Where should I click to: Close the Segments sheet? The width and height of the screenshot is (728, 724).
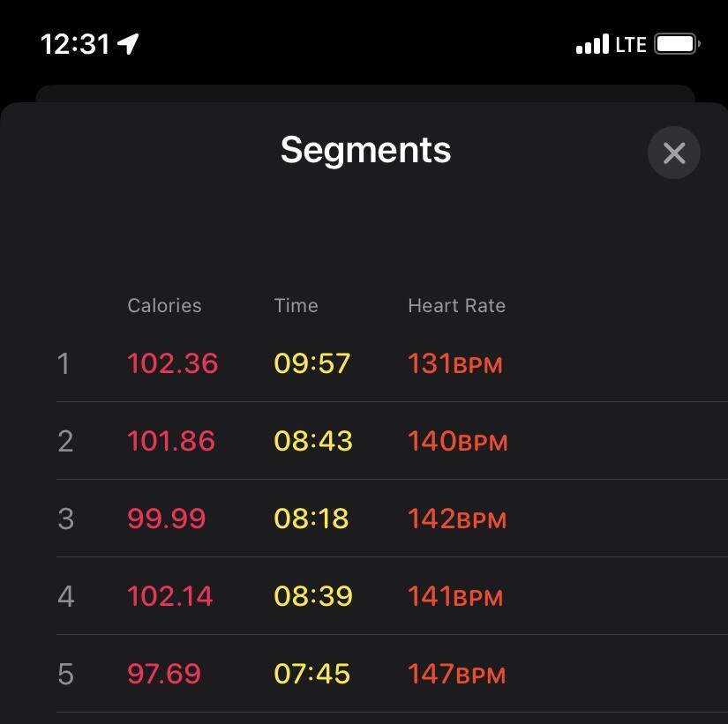coord(673,153)
